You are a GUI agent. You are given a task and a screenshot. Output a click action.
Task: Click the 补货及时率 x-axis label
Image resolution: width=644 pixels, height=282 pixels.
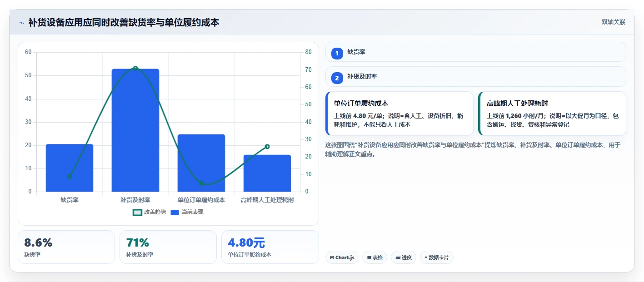[135, 200]
